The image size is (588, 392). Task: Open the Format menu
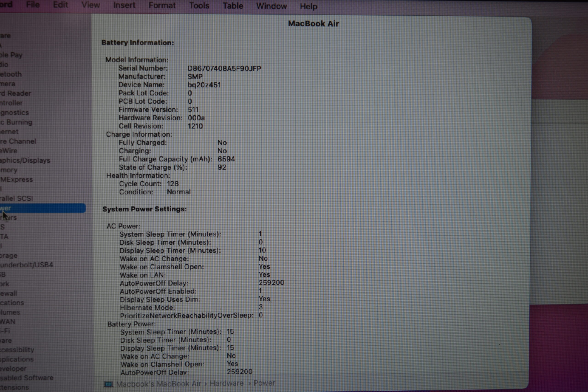point(162,5)
